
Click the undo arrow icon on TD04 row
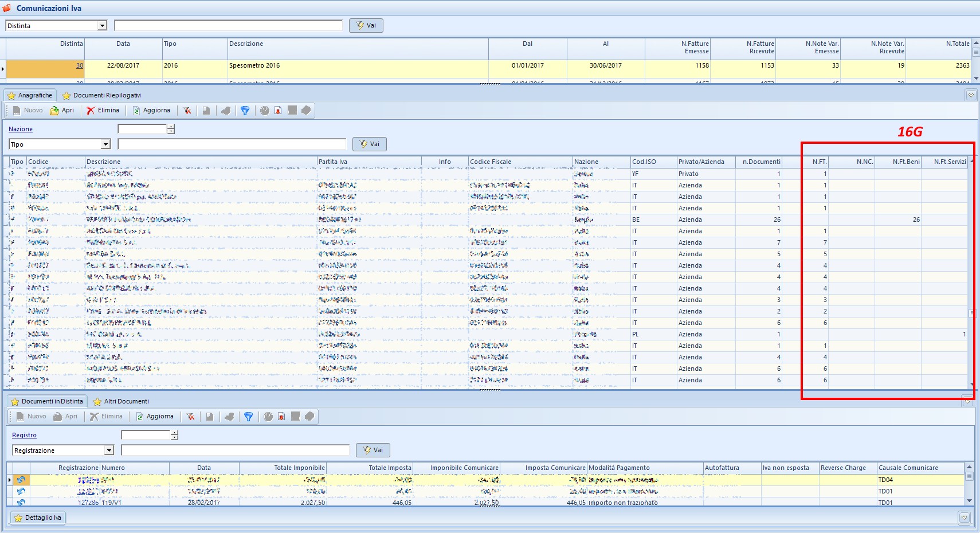(x=21, y=480)
